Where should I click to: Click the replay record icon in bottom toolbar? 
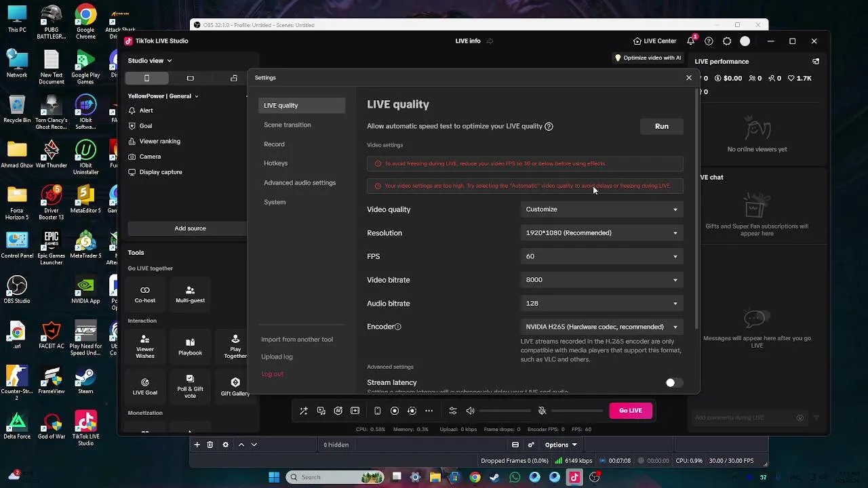coord(412,411)
